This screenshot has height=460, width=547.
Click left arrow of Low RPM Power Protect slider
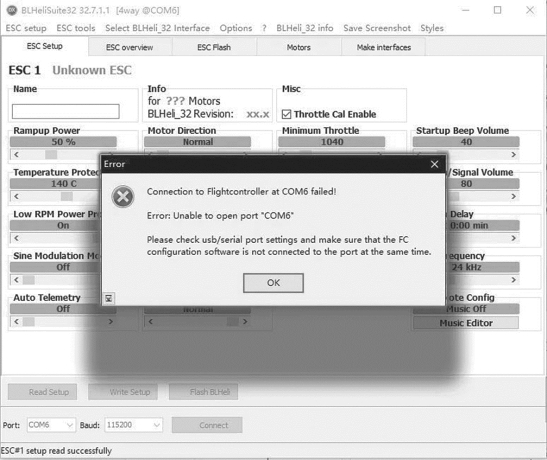(16, 238)
